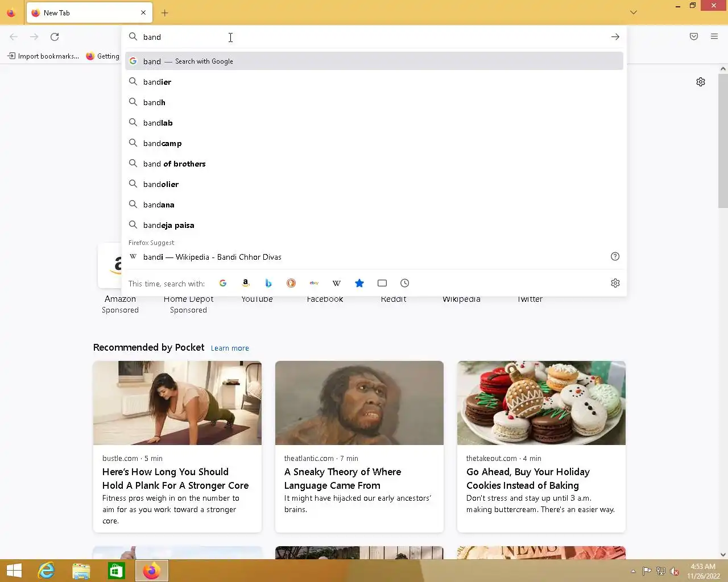Screen dimensions: 728x582
Task: Save to Pocket icon
Action: tap(694, 37)
